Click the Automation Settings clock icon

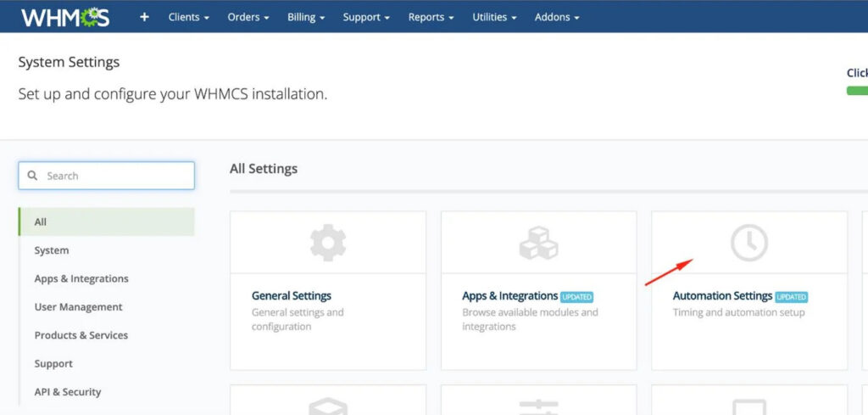pyautogui.click(x=748, y=243)
